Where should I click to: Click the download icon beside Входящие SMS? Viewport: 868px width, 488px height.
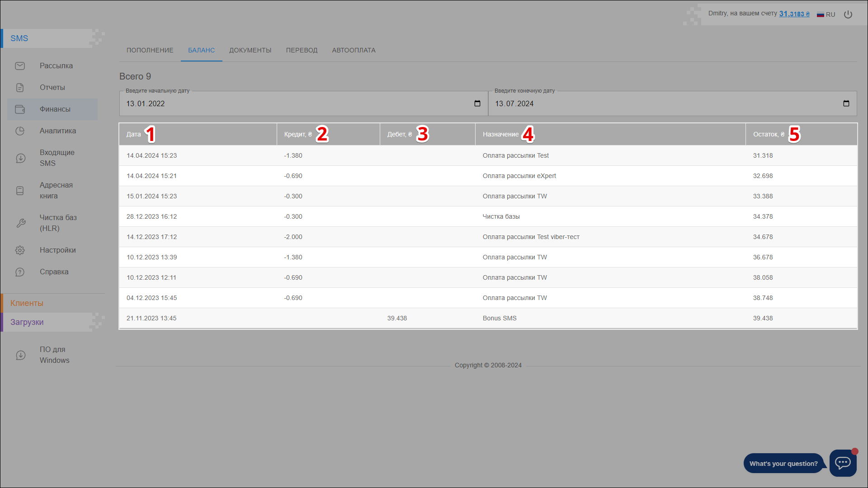pos(20,158)
